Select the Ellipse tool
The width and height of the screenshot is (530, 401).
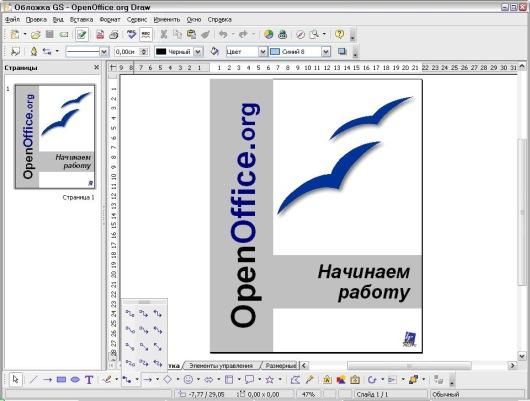click(75, 380)
